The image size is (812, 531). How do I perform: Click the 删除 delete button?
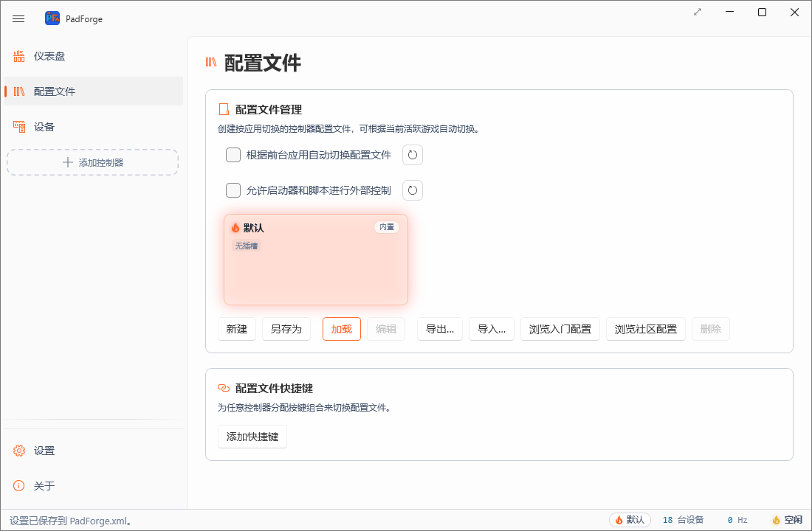[711, 329]
